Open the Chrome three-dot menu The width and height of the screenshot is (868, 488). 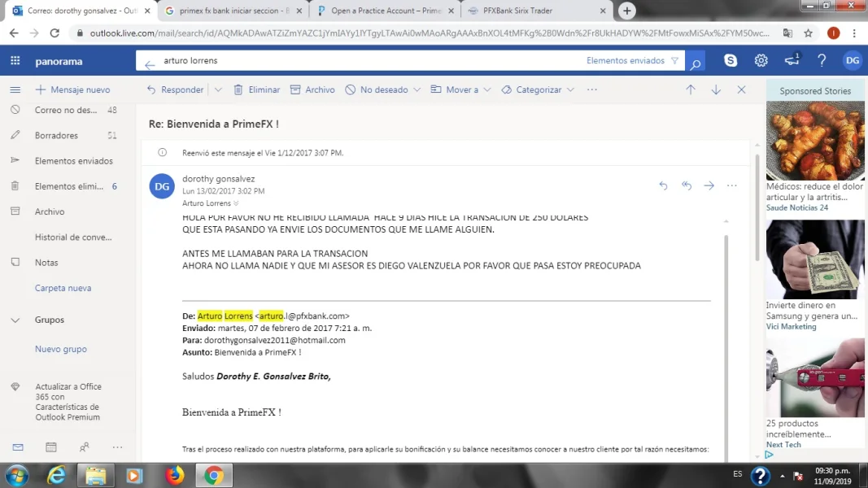854,33
